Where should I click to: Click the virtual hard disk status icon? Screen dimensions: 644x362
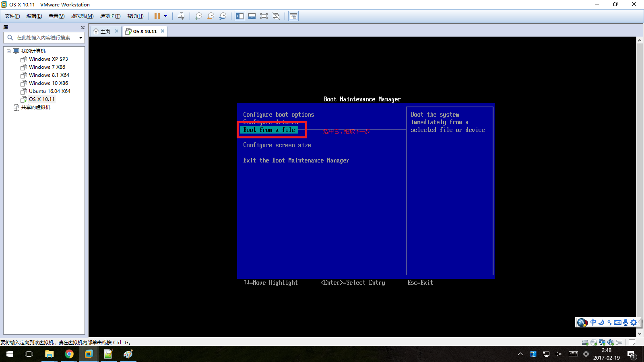(585, 342)
